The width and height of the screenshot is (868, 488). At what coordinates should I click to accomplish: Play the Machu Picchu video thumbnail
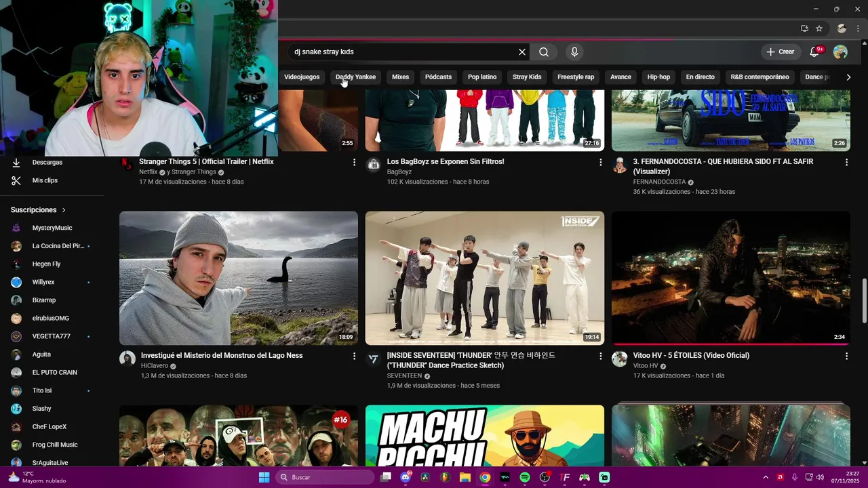[x=485, y=436]
